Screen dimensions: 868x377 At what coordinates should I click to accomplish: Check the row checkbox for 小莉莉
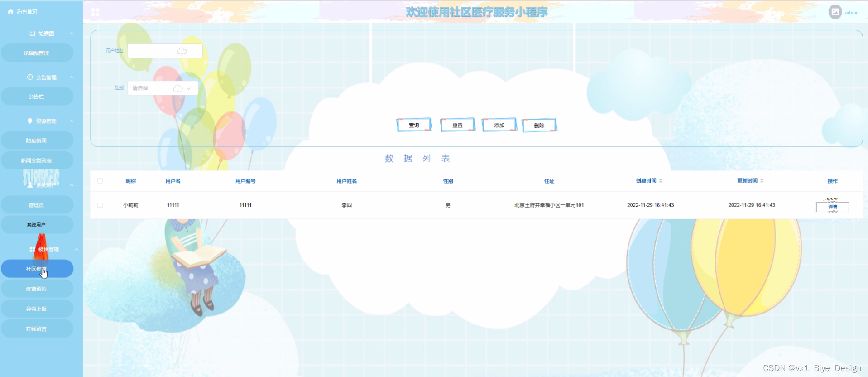(100, 205)
